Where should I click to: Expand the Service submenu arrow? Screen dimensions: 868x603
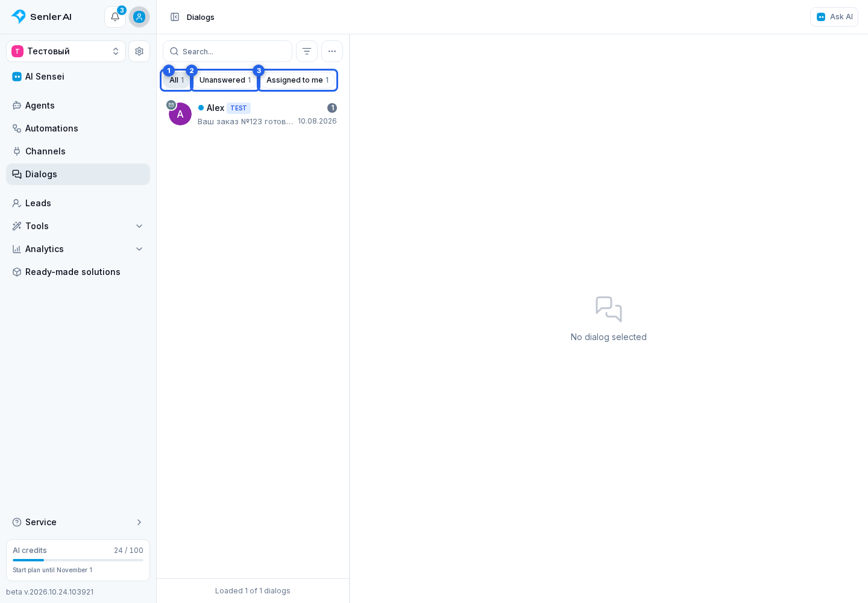139,522
